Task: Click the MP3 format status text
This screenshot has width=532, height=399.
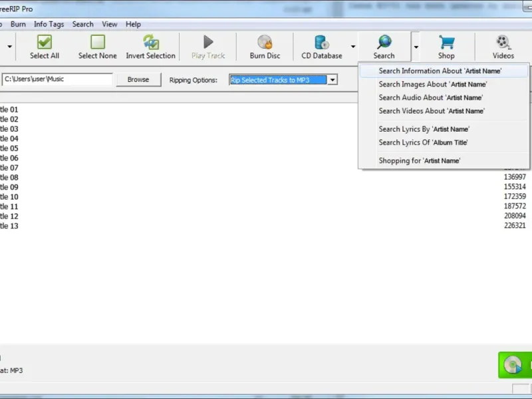Action: 11,370
